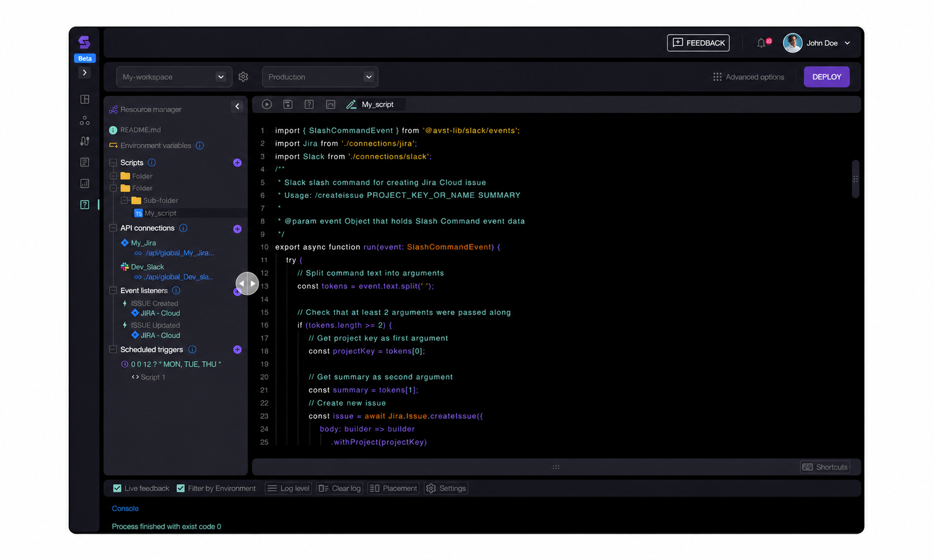Collapse the Scripts section
The height and width of the screenshot is (560, 934).
tap(113, 163)
